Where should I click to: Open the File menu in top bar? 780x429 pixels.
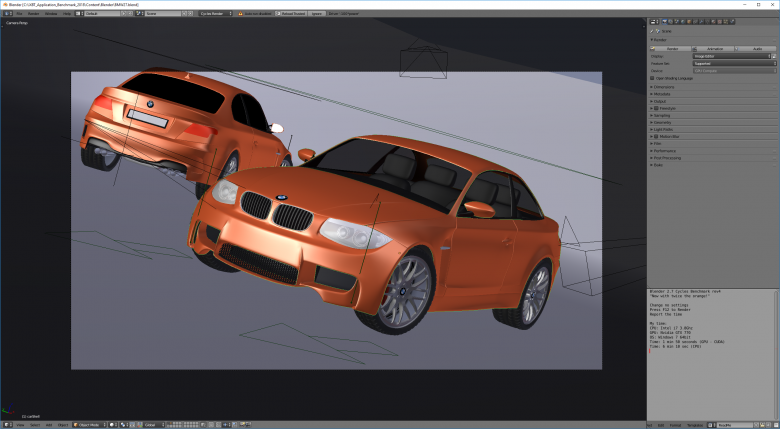(20, 14)
